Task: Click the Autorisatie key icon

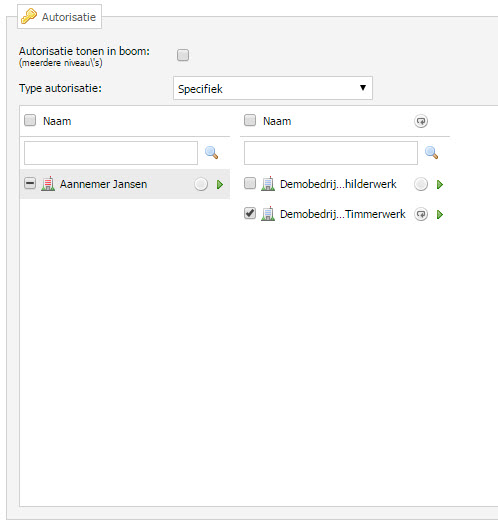Action: click(29, 16)
